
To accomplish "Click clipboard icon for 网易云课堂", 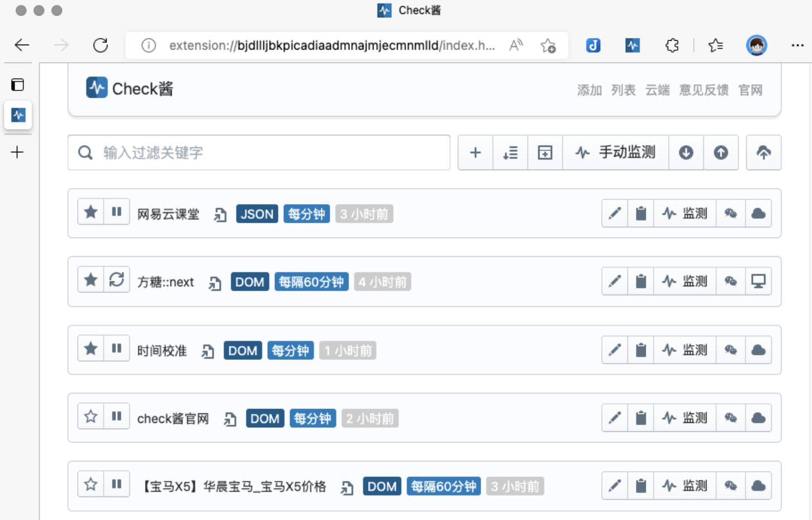I will 641,213.
